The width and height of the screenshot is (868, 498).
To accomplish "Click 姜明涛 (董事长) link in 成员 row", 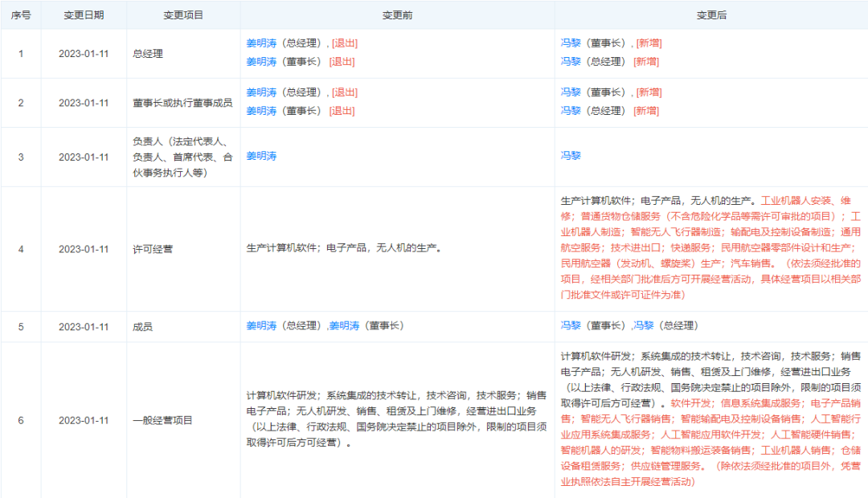I will click(344, 326).
